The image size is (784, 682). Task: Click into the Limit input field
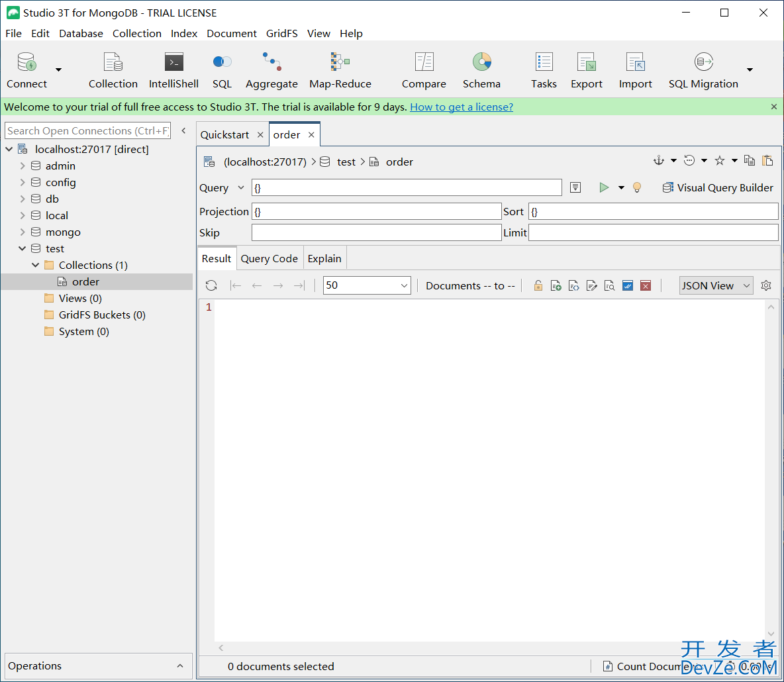click(653, 232)
